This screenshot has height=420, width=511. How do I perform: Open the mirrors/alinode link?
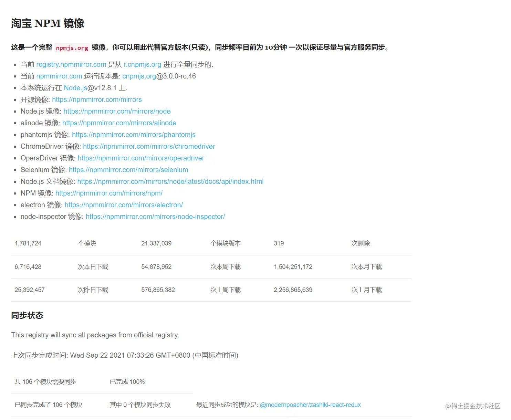pyautogui.click(x=119, y=123)
